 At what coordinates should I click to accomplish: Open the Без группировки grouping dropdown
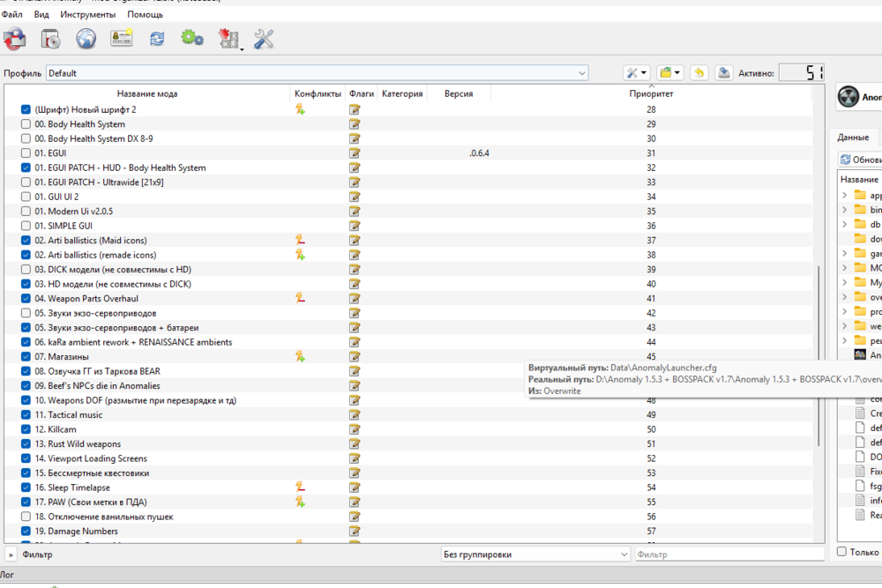click(x=535, y=555)
